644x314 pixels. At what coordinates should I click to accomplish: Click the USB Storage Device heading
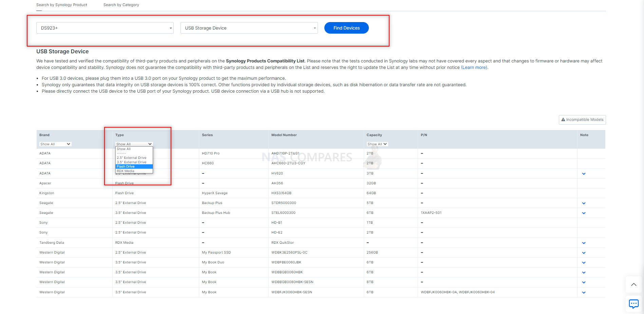point(62,52)
